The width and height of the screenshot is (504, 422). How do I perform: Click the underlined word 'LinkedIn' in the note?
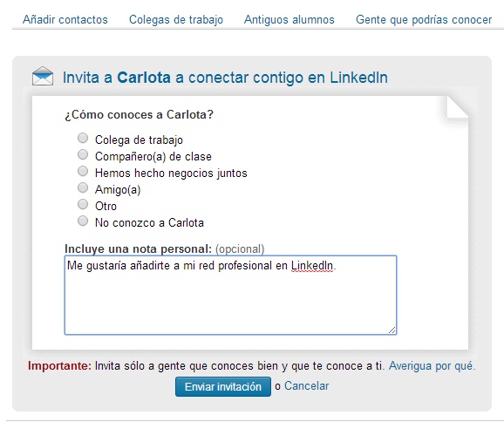(x=312, y=266)
